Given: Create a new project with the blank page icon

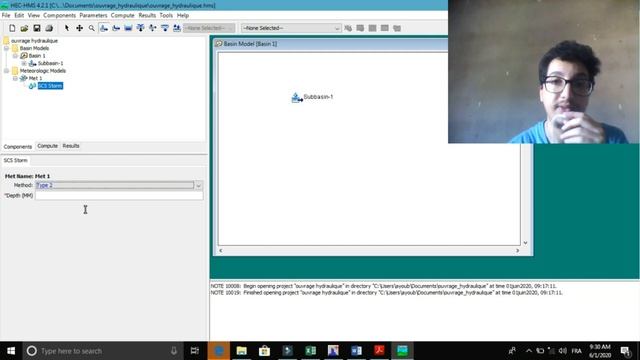Looking at the screenshot, I should click(x=12, y=28).
